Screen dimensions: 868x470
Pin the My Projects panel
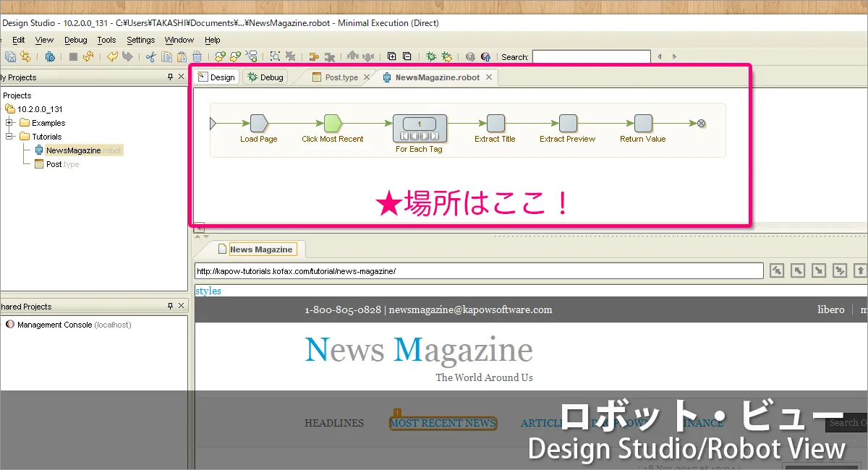point(170,77)
